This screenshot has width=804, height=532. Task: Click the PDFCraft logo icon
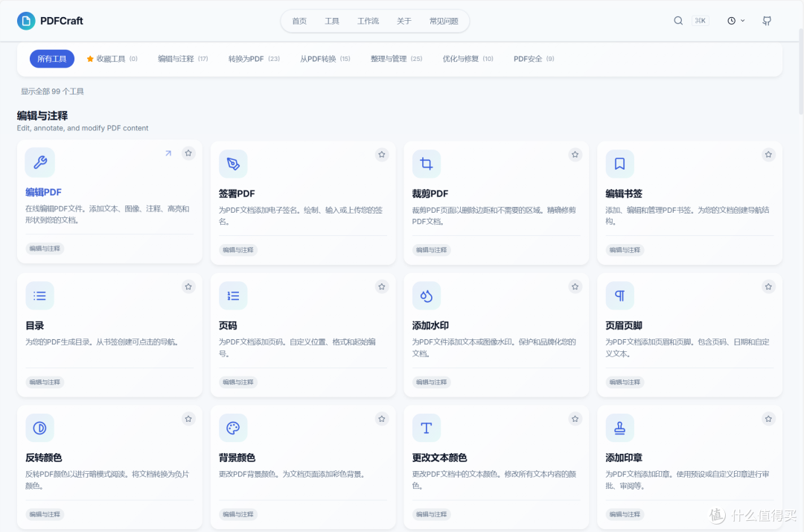coord(25,21)
